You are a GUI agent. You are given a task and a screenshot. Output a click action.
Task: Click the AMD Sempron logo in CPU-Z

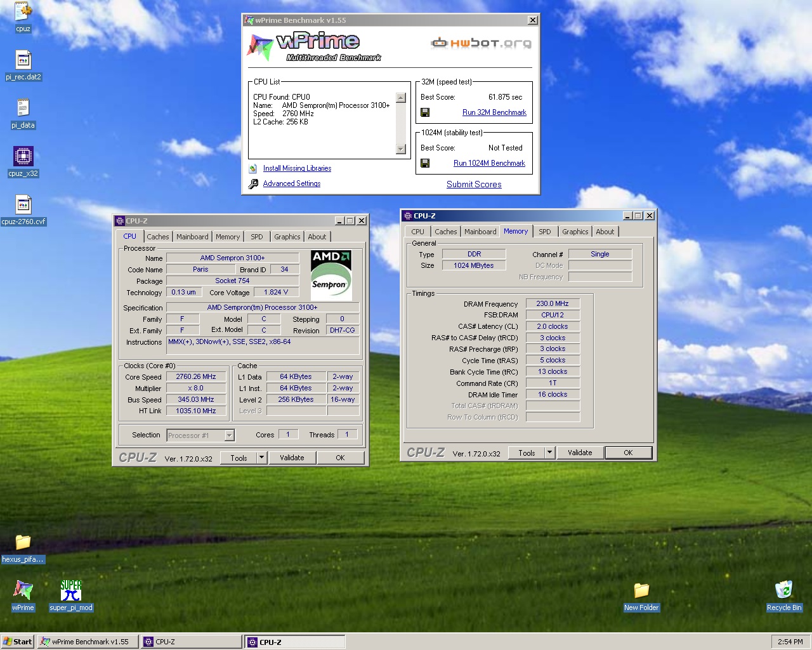click(x=331, y=275)
